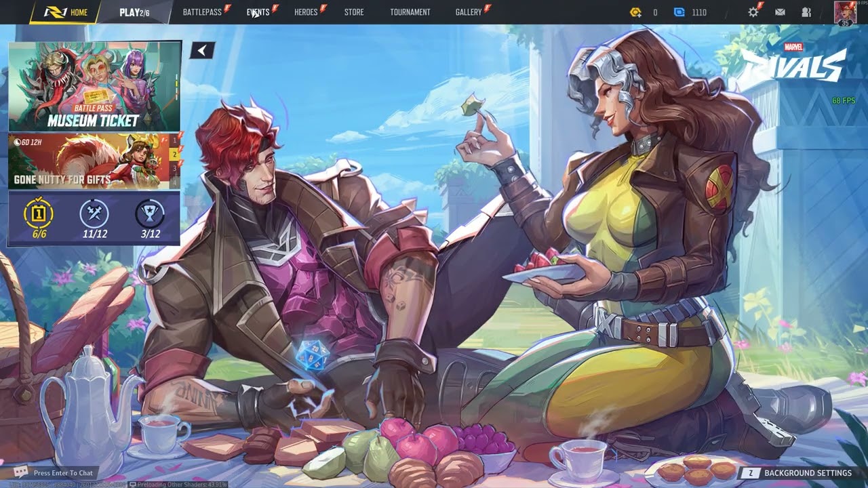The image size is (868, 488).
Task: Open the Play 2/6 tab
Action: (x=134, y=12)
